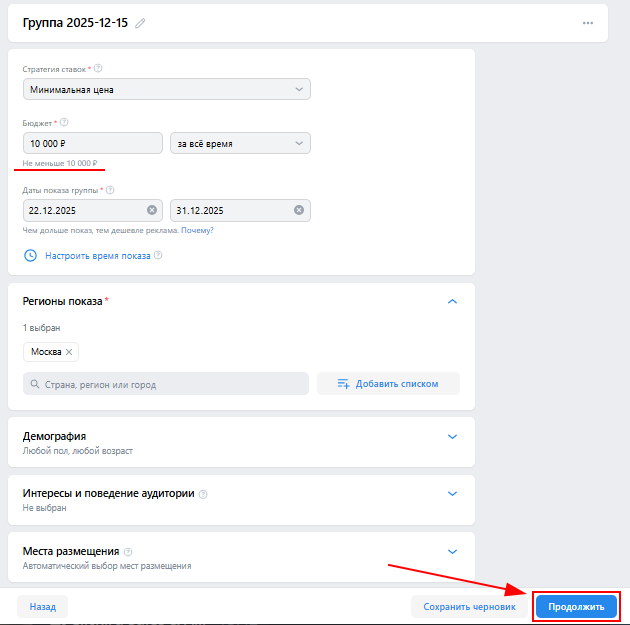The width and height of the screenshot is (630, 625).
Task: Click the region search input field
Action: point(166,384)
